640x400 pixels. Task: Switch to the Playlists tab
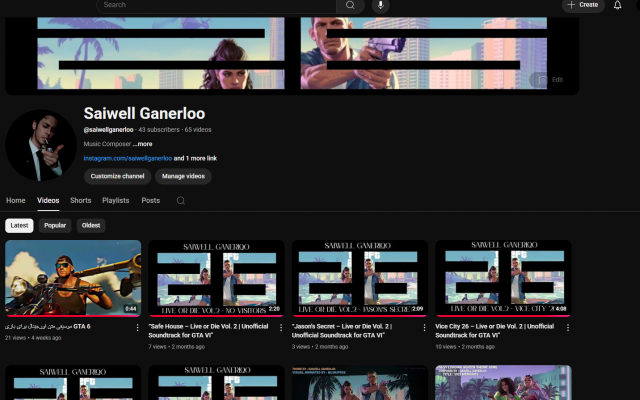pyautogui.click(x=115, y=200)
